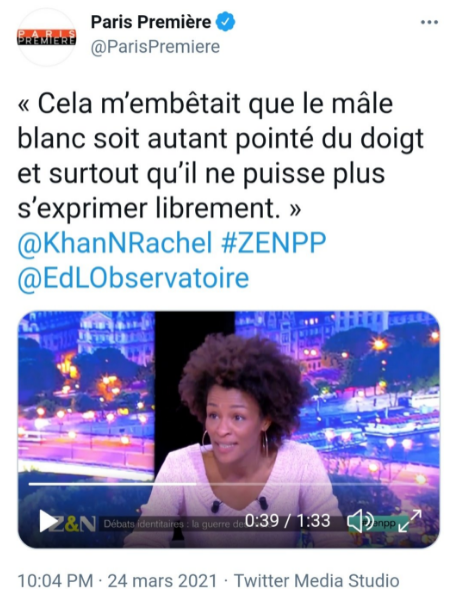453x599 pixels.
Task: Click the Twitter Media Studio source label
Action: coord(317,581)
